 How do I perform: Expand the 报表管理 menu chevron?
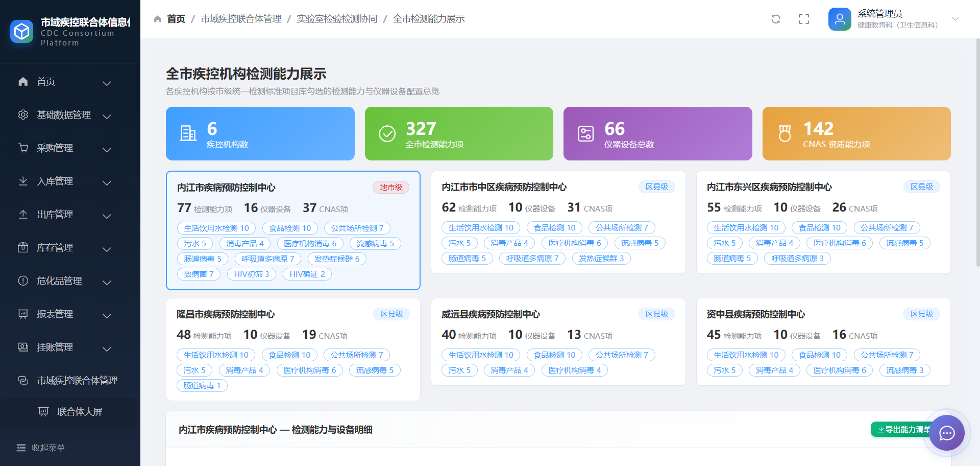pyautogui.click(x=107, y=315)
